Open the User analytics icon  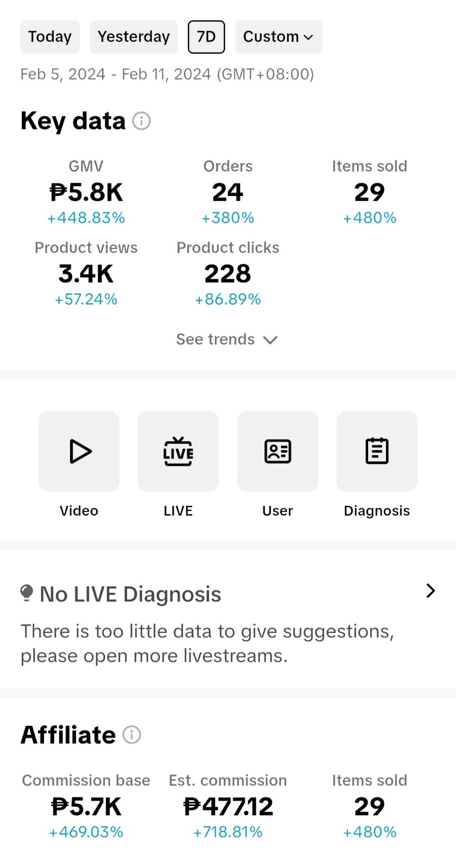coord(277,451)
